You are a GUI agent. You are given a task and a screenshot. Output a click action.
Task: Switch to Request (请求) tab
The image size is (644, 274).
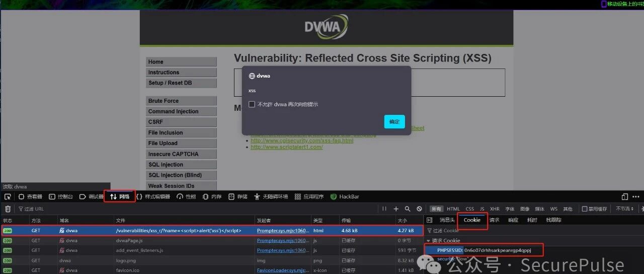tap(495, 220)
